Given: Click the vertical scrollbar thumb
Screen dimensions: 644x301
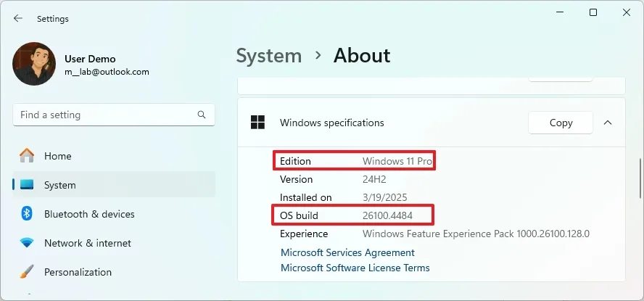Looking at the screenshot, I should pyautogui.click(x=639, y=177).
